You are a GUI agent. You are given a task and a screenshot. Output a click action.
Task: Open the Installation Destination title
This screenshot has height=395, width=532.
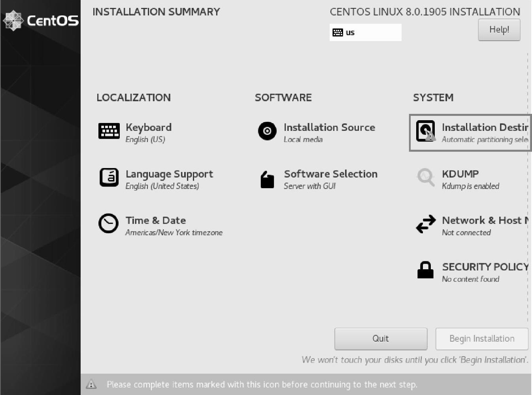coord(485,127)
